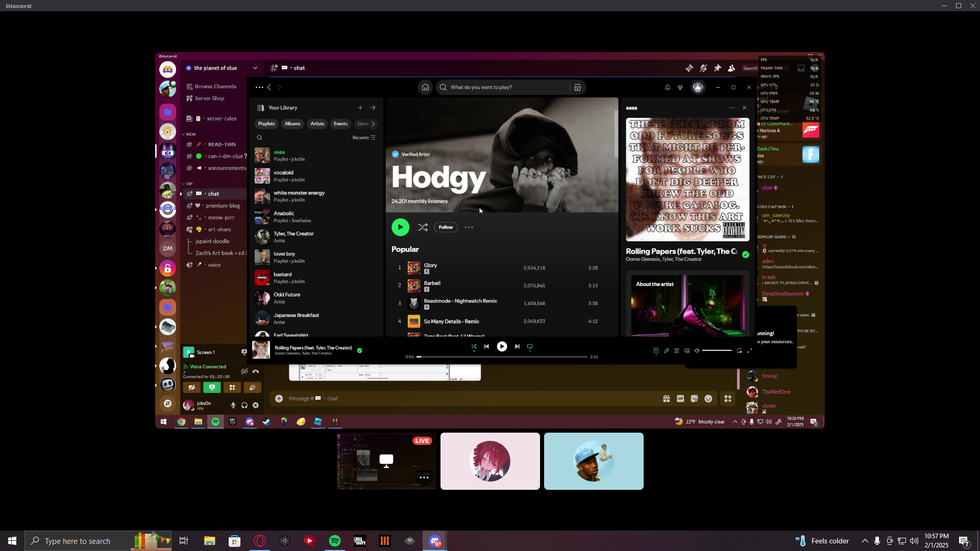
Task: Click the Follow button for Hodgy
Action: tap(446, 228)
